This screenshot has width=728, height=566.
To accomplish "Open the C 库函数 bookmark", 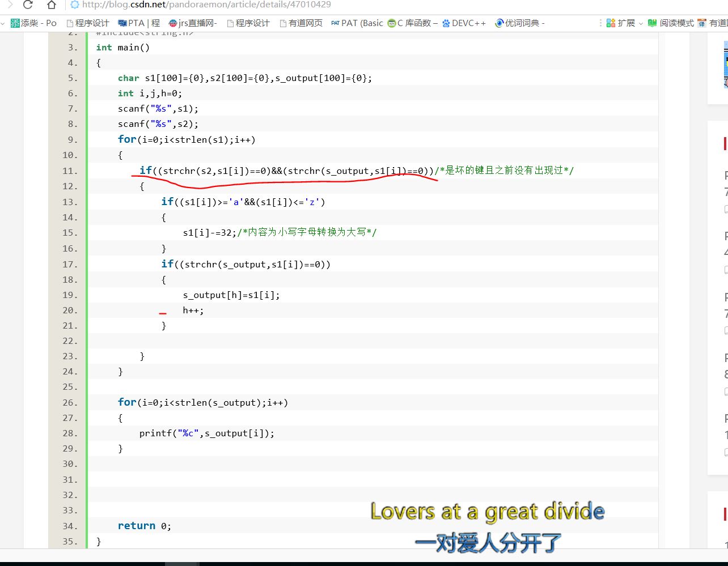I will click(413, 23).
